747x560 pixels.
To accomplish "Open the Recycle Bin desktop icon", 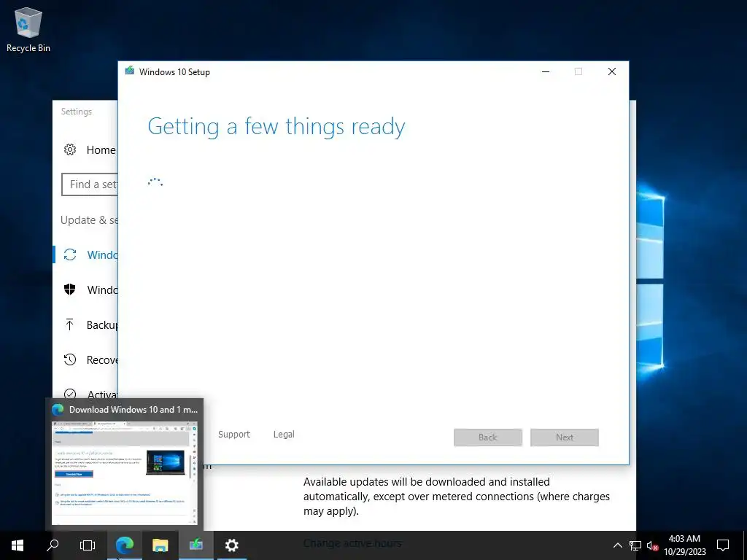I will tap(28, 30).
